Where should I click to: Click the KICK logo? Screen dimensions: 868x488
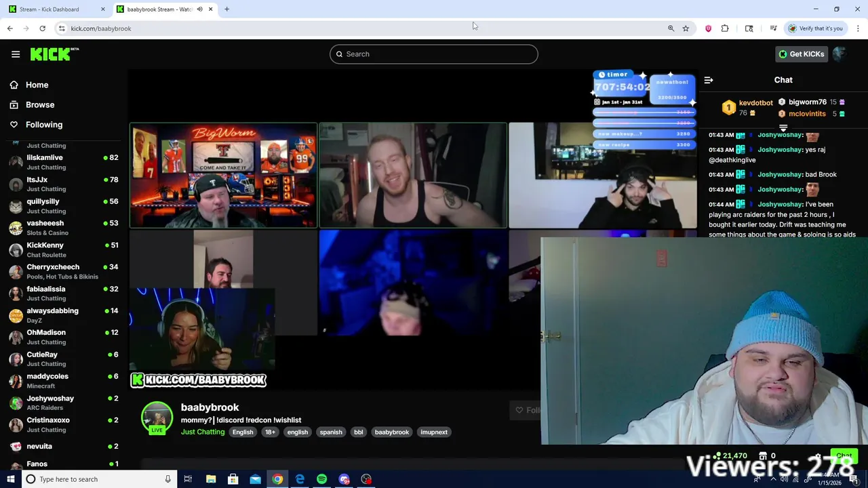tap(54, 54)
